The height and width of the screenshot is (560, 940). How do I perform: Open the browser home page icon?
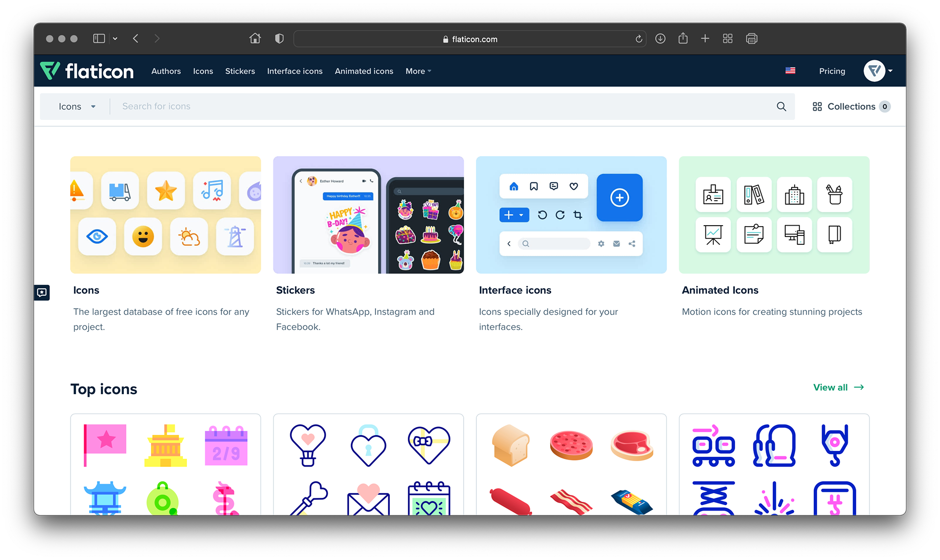coord(255,39)
